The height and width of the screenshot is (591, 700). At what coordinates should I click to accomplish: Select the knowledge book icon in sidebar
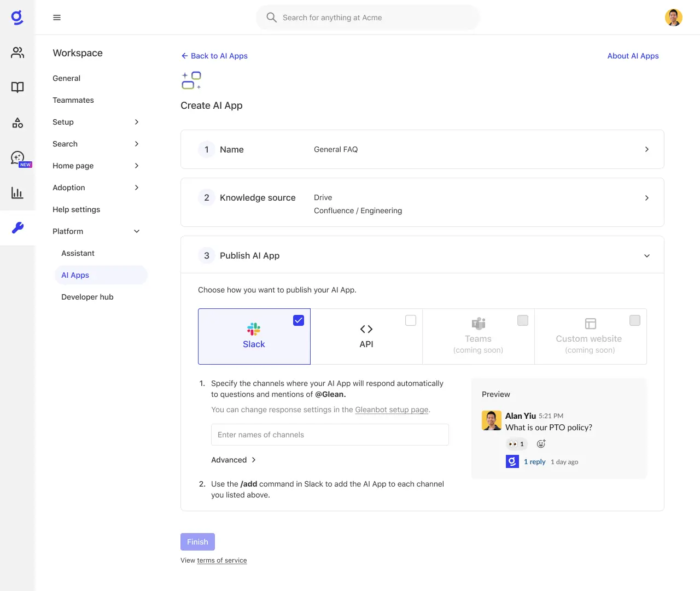coord(17,87)
